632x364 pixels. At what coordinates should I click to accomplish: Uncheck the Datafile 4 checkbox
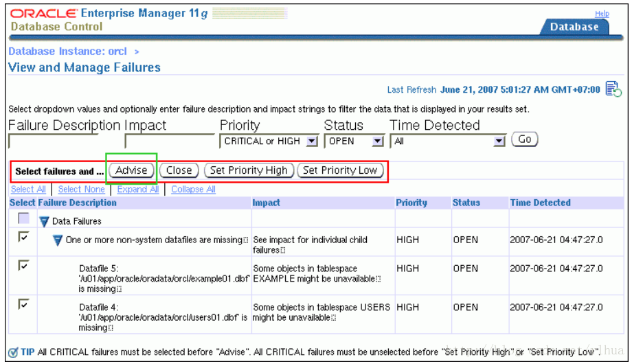pyautogui.click(x=24, y=304)
